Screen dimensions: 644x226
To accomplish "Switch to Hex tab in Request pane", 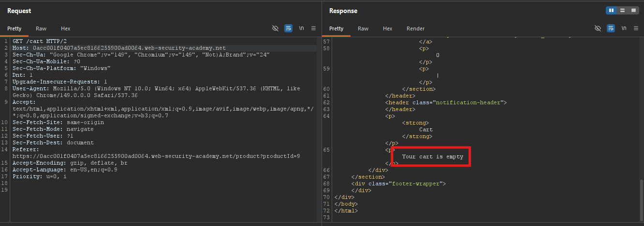I will pyautogui.click(x=66, y=28).
